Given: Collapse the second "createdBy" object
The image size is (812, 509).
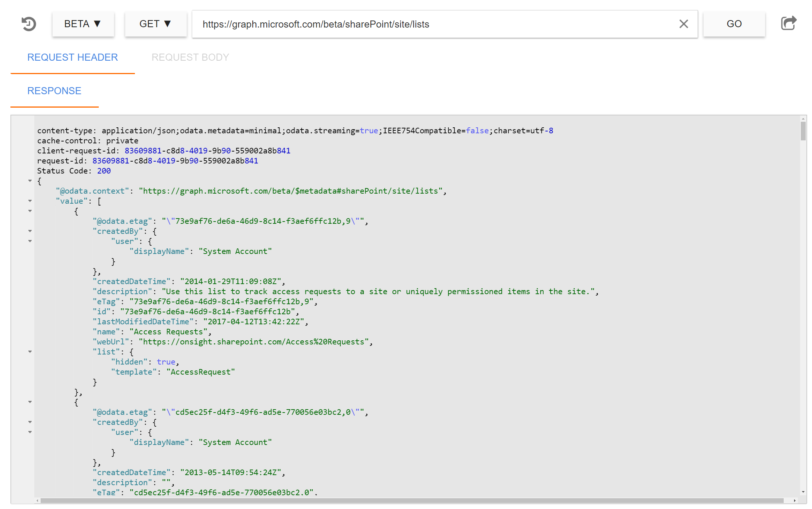Looking at the screenshot, I should [x=30, y=422].
